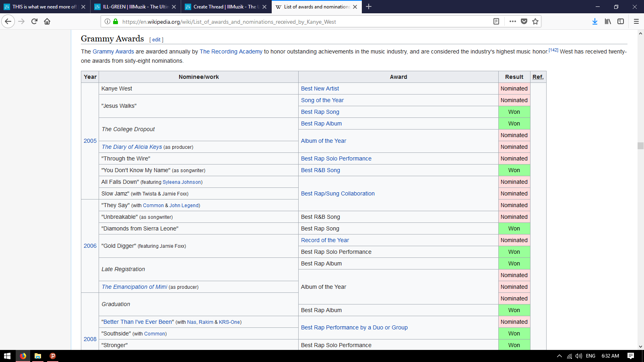Open the red P app in taskbar
The width and height of the screenshot is (644, 362).
click(53, 356)
